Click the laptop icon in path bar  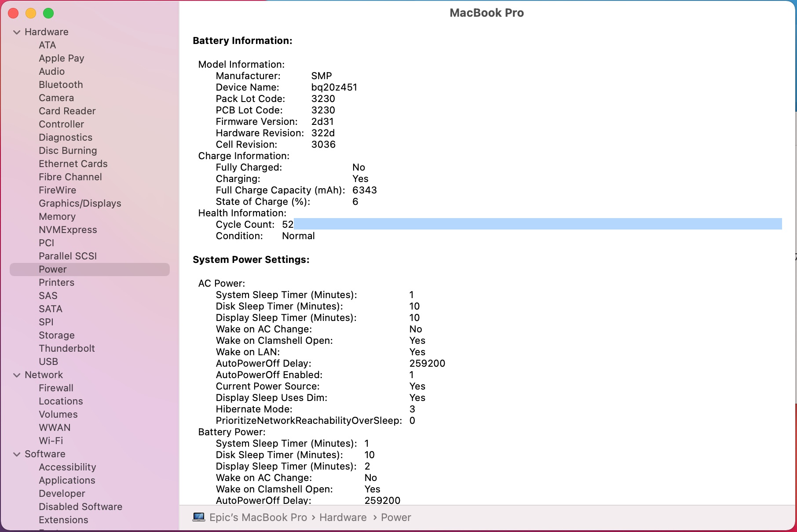pos(199,517)
